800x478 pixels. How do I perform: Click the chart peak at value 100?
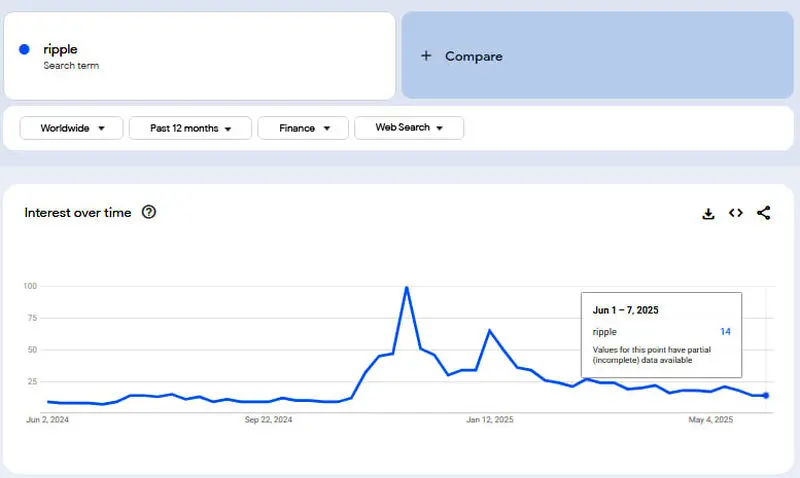tap(407, 288)
